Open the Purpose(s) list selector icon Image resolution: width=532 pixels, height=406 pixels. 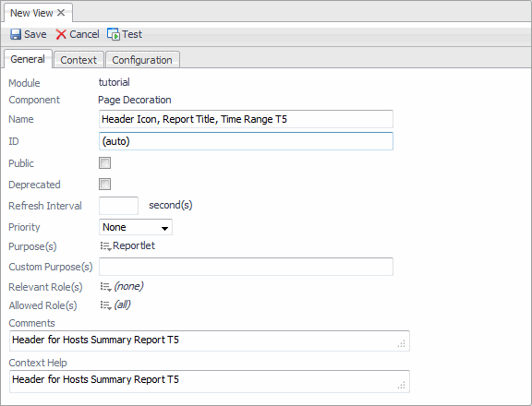pyautogui.click(x=106, y=246)
